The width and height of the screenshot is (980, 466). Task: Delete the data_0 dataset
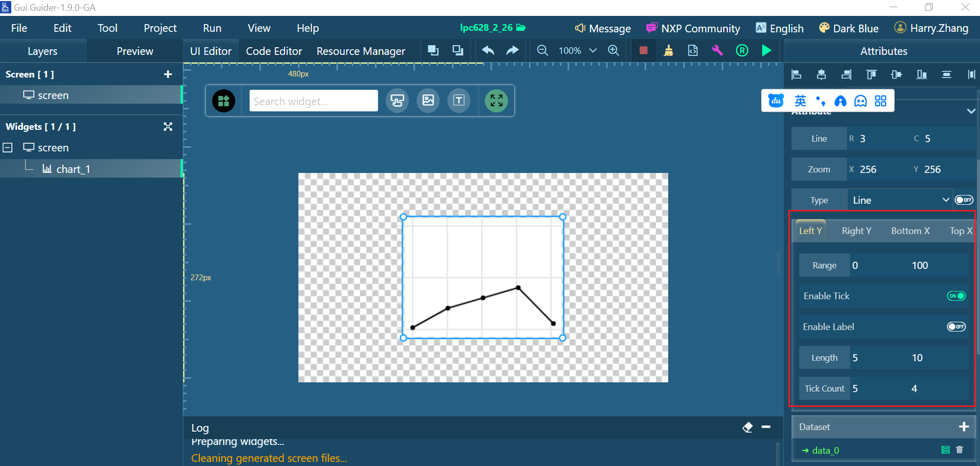point(959,450)
